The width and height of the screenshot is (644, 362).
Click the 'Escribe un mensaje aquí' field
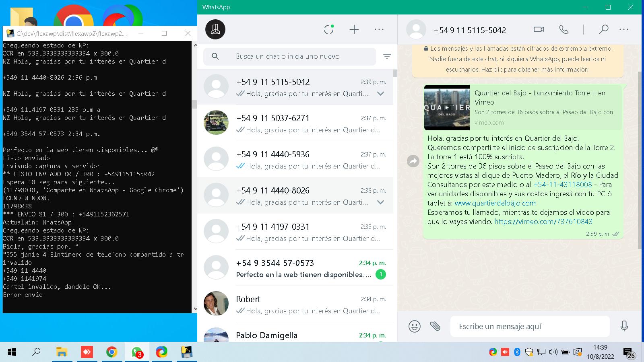click(530, 326)
